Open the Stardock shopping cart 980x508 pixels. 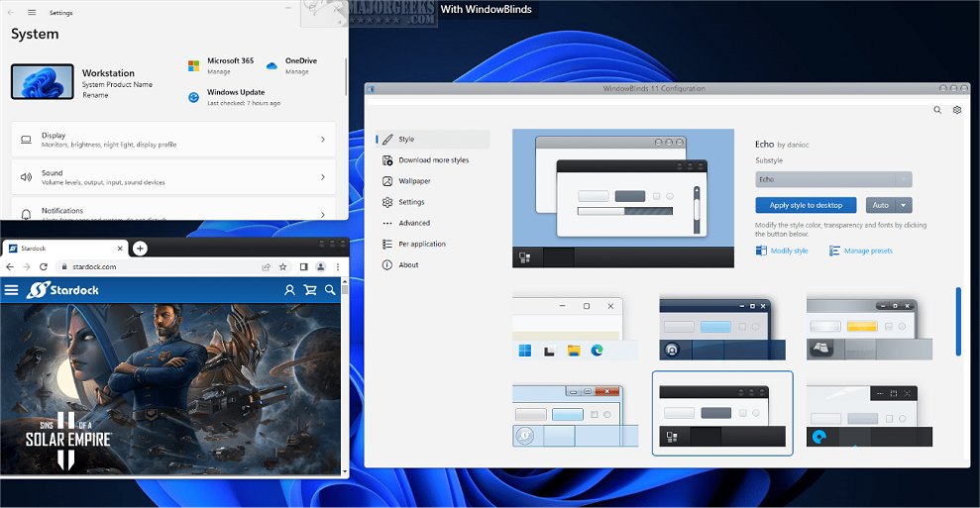(309, 290)
